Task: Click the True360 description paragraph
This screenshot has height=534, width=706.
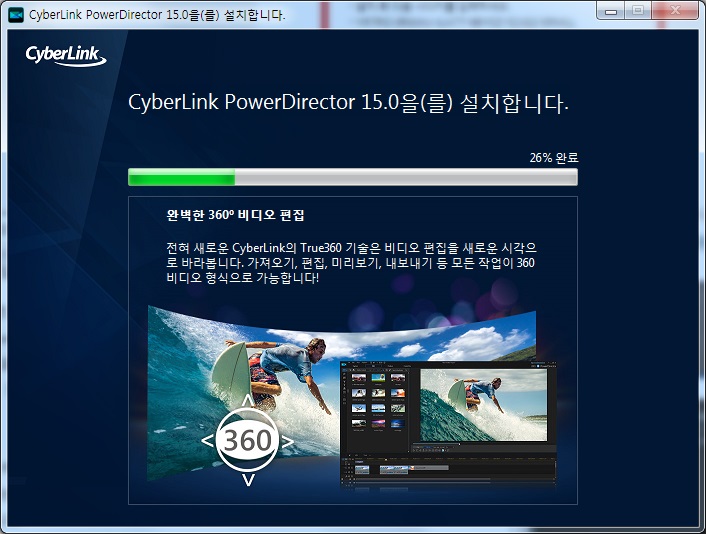Action: coord(351,262)
